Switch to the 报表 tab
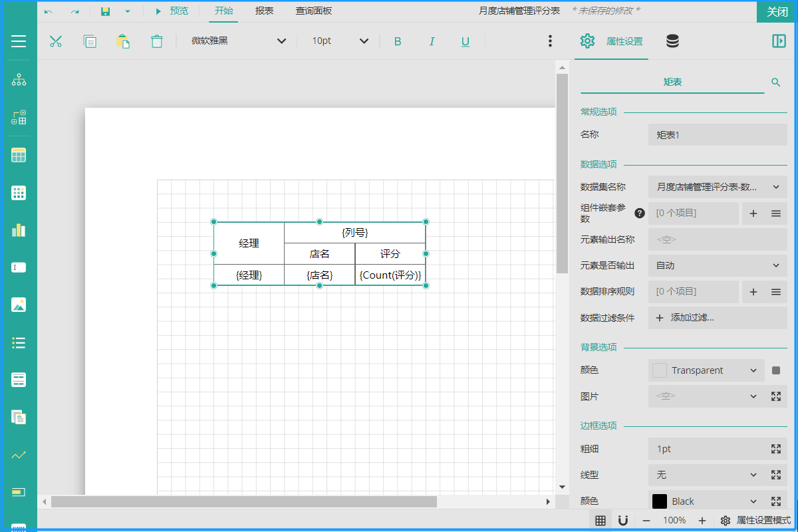Image resolution: width=798 pixels, height=532 pixels. [264, 11]
